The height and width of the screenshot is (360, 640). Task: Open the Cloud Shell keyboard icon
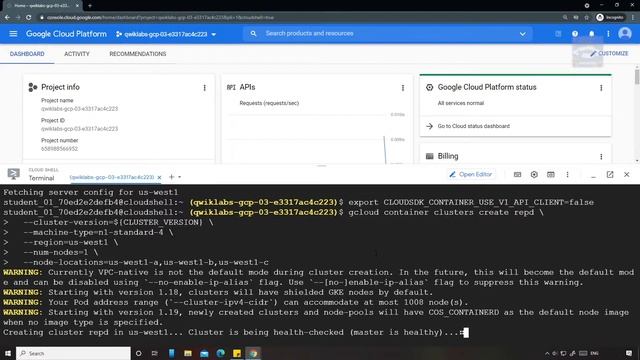pyautogui.click(x=517, y=175)
